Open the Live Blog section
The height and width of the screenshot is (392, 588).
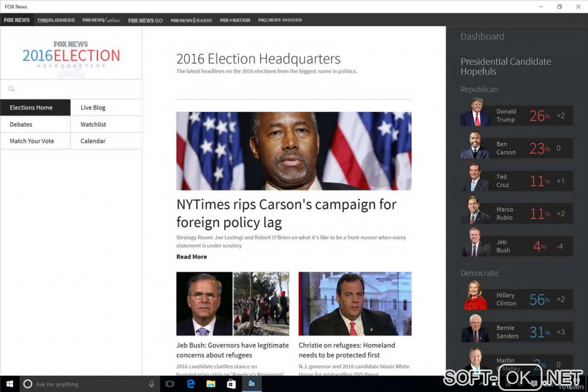pyautogui.click(x=106, y=108)
